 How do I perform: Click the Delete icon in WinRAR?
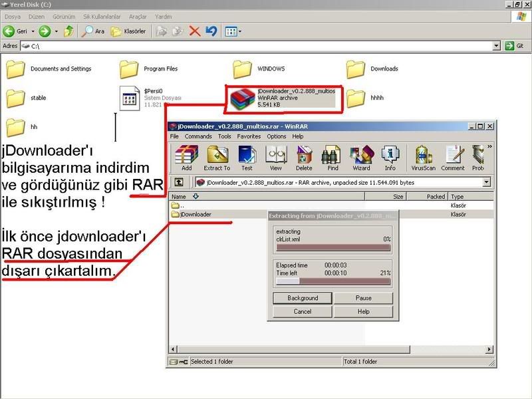pos(304,158)
